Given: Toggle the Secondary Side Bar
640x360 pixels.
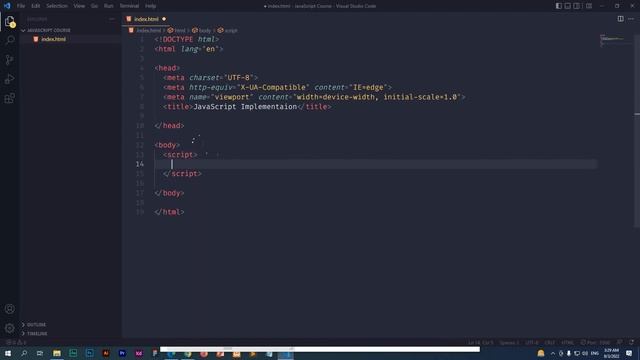Looking at the screenshot, I should [x=577, y=6].
